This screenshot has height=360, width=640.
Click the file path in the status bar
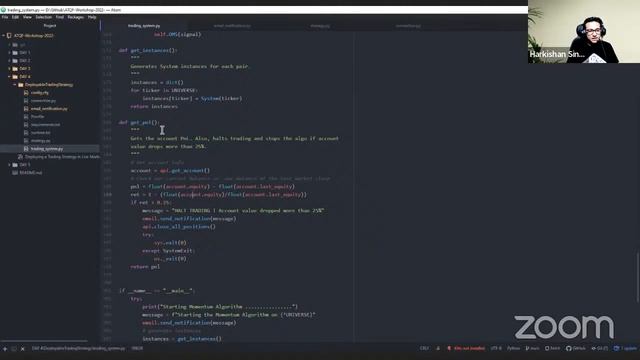(78, 349)
